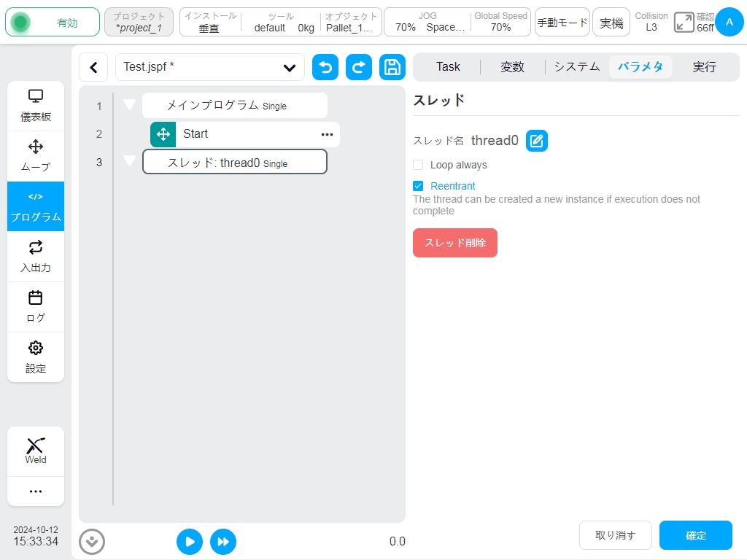Image resolution: width=747 pixels, height=560 pixels.
Task: Open the more options ellipsis in the sidebar
Action: pos(36,491)
